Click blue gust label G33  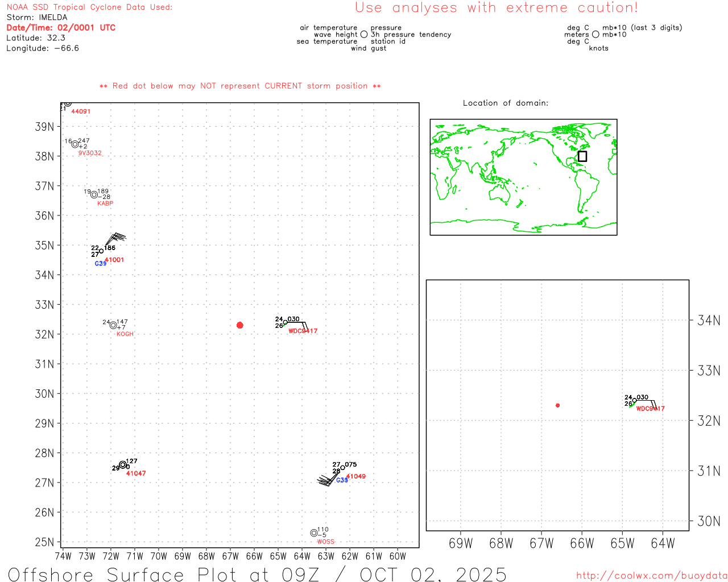coord(342,480)
